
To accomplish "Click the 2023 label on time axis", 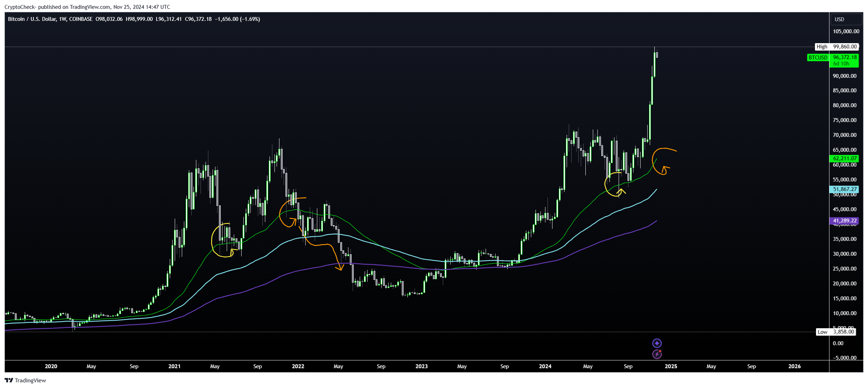I will pos(421,366).
